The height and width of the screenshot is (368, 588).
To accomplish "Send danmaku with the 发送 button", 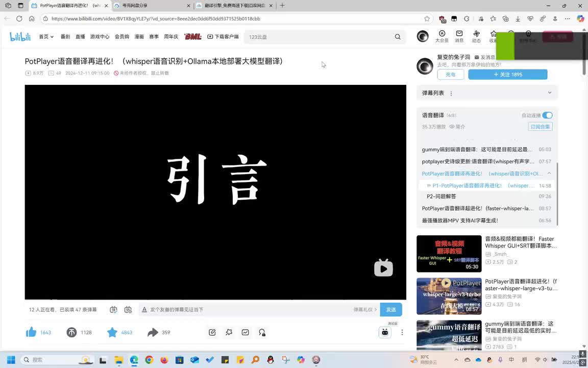I will pos(391,310).
